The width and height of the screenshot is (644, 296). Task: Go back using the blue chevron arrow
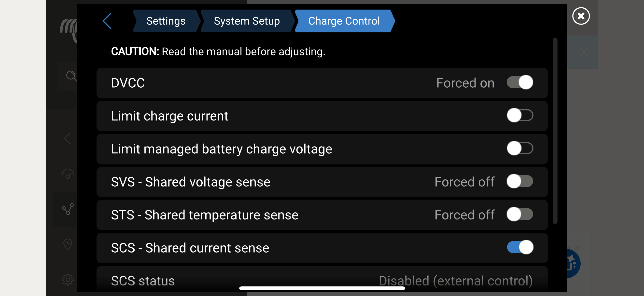click(x=107, y=21)
